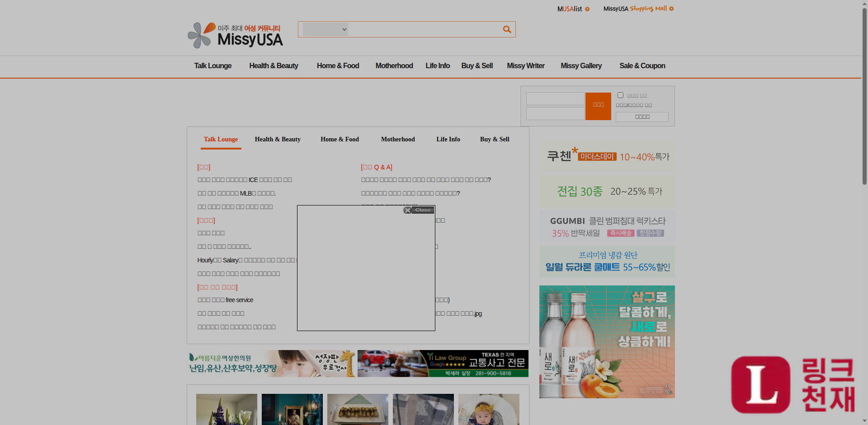Open the post mentioning MLB

236,193
